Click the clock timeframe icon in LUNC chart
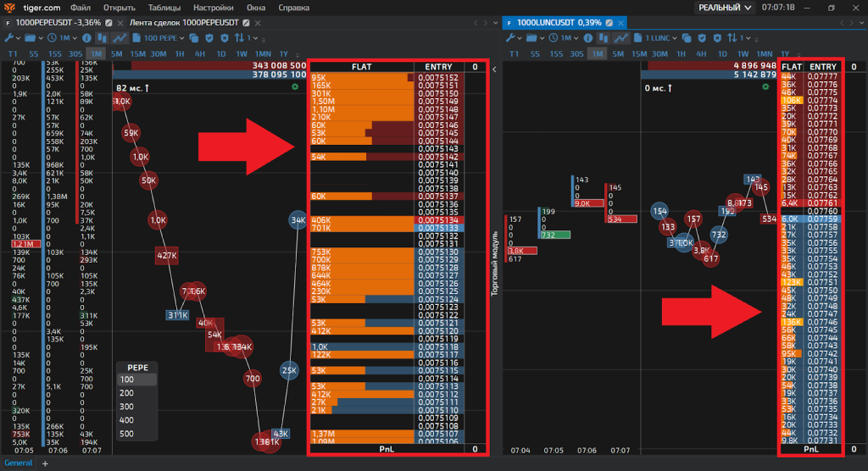The width and height of the screenshot is (868, 471). coord(554,38)
